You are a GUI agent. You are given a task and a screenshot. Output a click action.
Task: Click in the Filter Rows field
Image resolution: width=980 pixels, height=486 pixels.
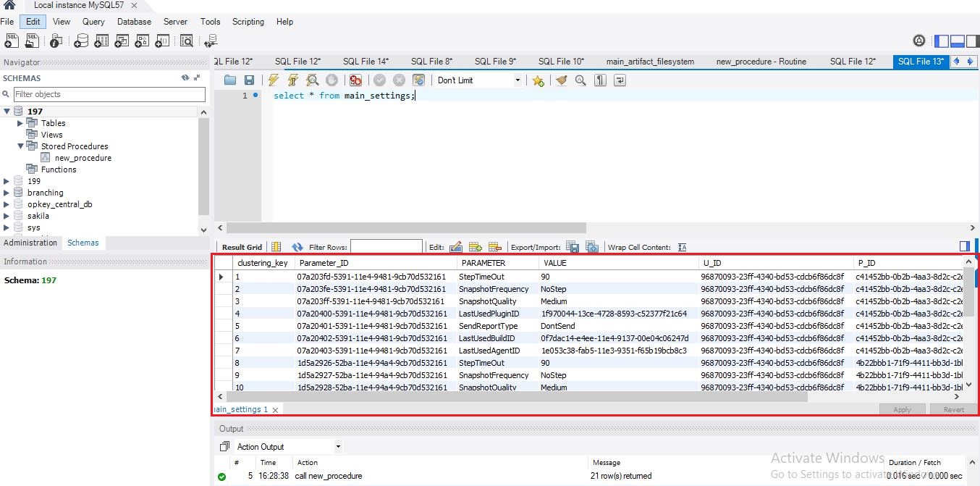(x=386, y=247)
